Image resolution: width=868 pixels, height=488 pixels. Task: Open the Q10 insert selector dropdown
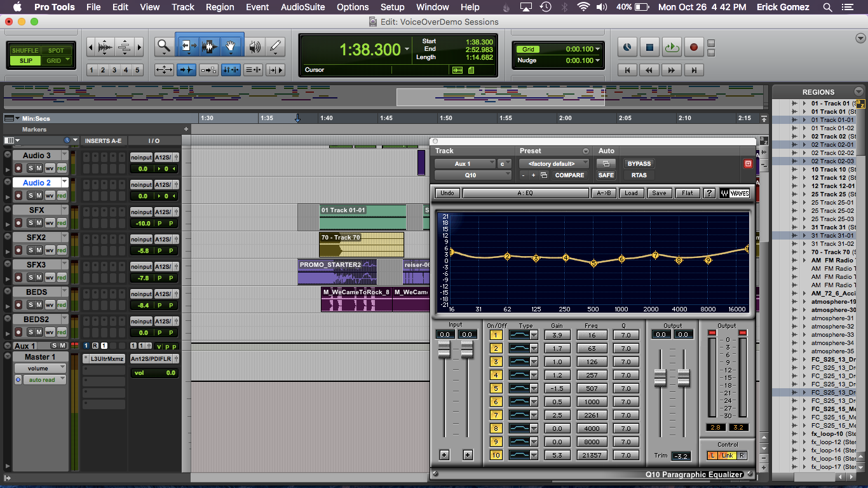pos(473,175)
